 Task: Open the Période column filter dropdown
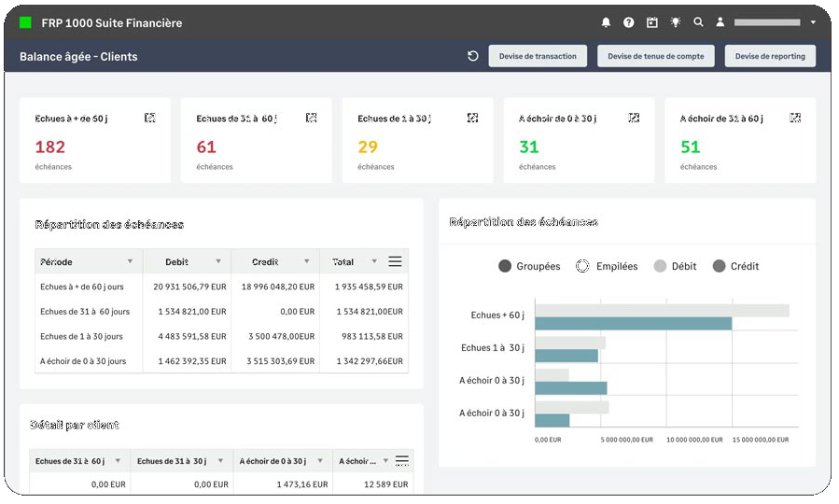click(130, 261)
